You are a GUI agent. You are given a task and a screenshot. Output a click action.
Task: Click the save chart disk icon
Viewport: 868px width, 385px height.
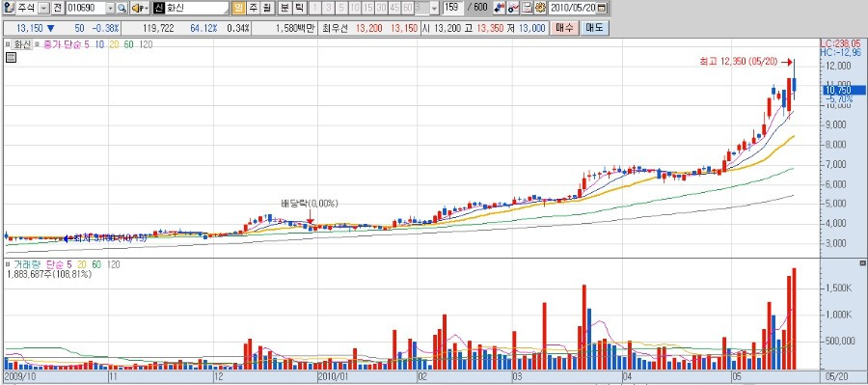coord(527,8)
